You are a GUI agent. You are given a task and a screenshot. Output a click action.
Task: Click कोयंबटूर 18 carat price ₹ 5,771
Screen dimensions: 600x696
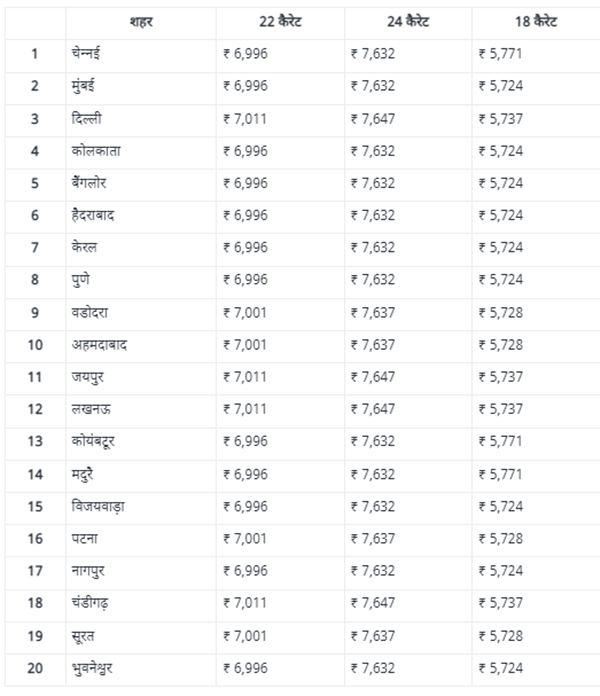500,441
